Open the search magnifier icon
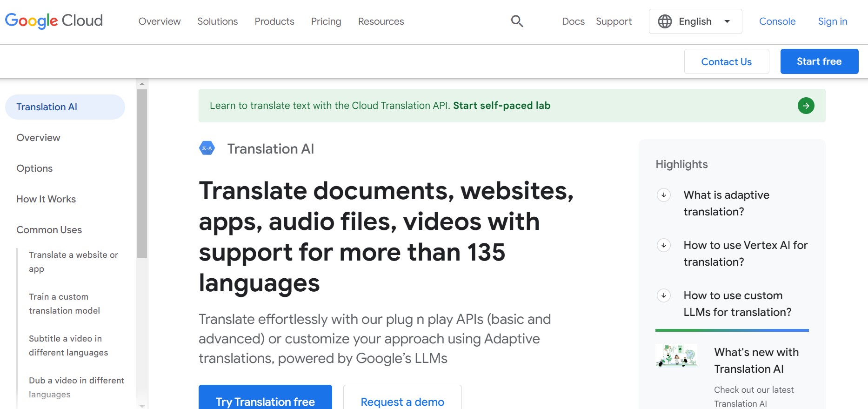This screenshot has height=409, width=868. (517, 21)
